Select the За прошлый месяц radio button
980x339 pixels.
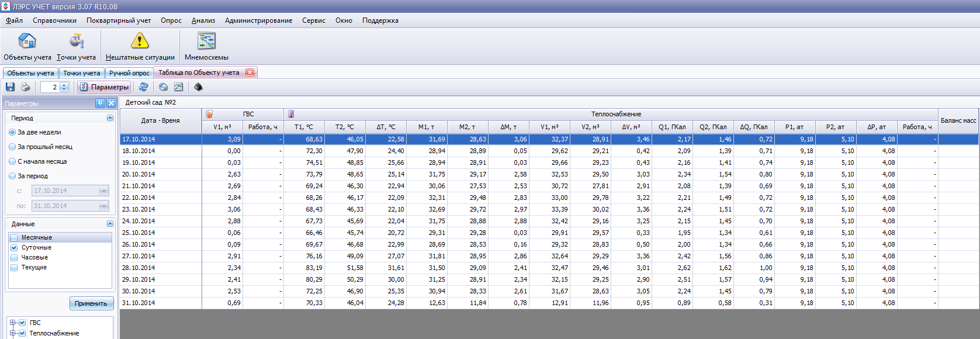coord(13,147)
